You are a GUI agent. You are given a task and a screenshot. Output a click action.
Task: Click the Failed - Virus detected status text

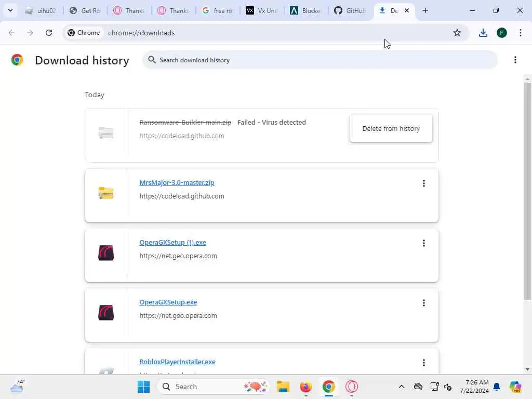[272, 122]
